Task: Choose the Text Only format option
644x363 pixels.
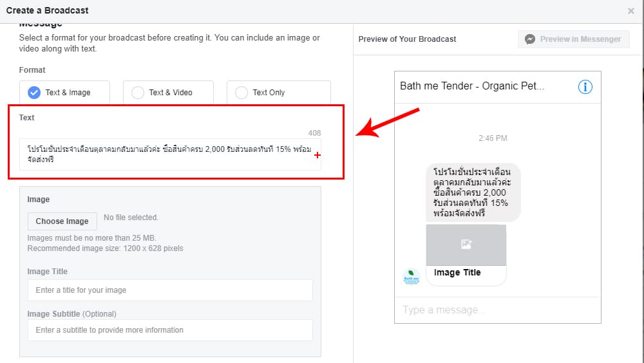Action: point(278,93)
